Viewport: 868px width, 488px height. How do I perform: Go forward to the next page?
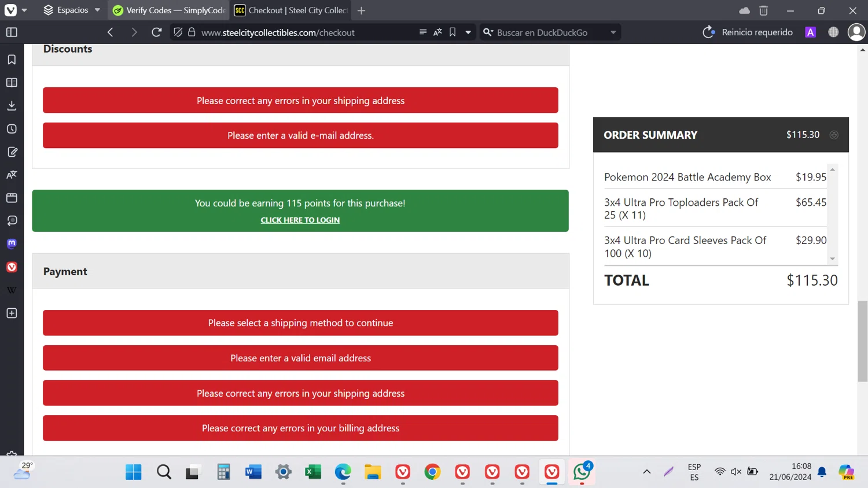point(134,32)
